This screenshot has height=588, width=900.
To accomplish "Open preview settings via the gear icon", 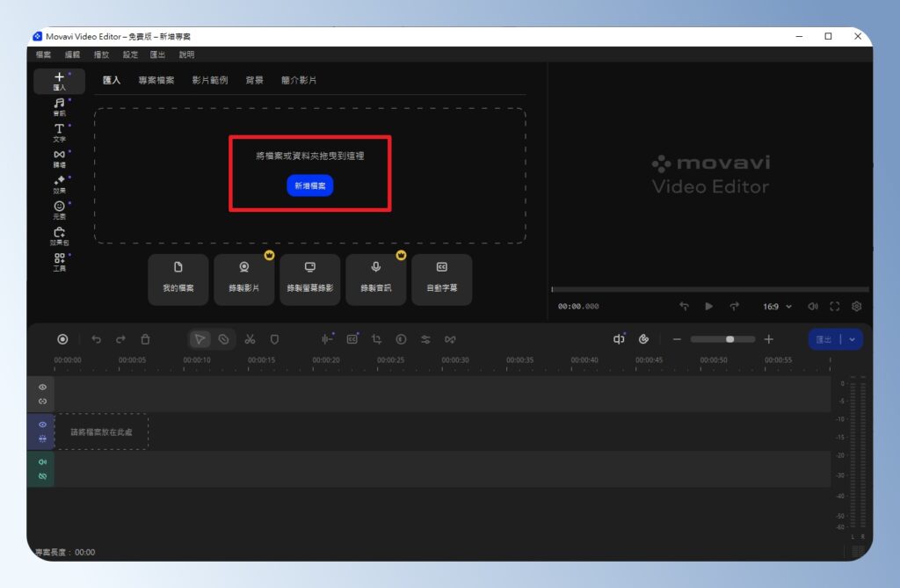I will (x=856, y=306).
